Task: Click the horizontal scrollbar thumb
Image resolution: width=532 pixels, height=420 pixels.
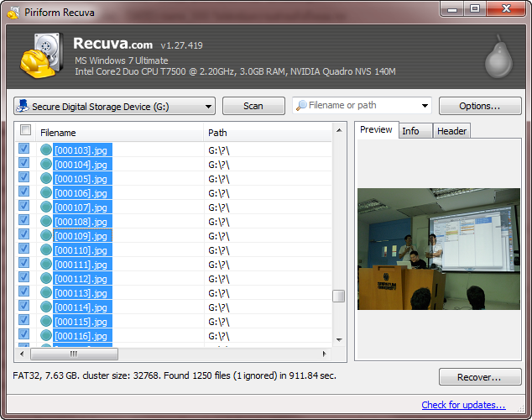Action: click(x=75, y=354)
